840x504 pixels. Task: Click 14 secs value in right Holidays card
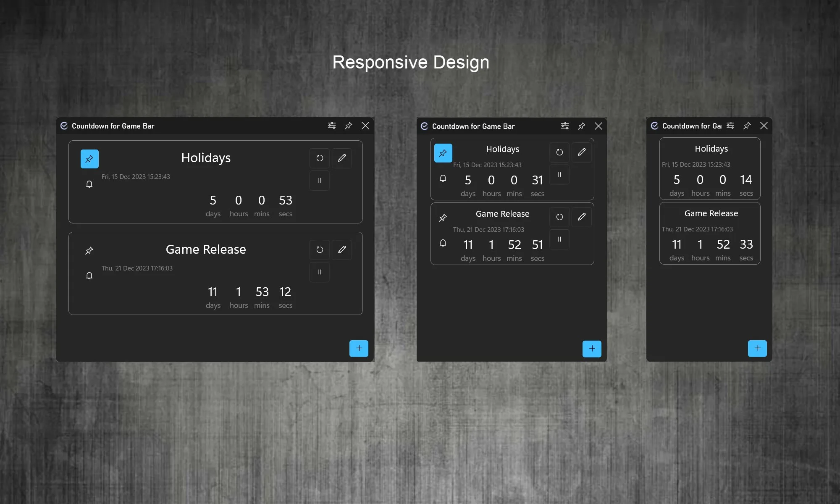coord(746,180)
